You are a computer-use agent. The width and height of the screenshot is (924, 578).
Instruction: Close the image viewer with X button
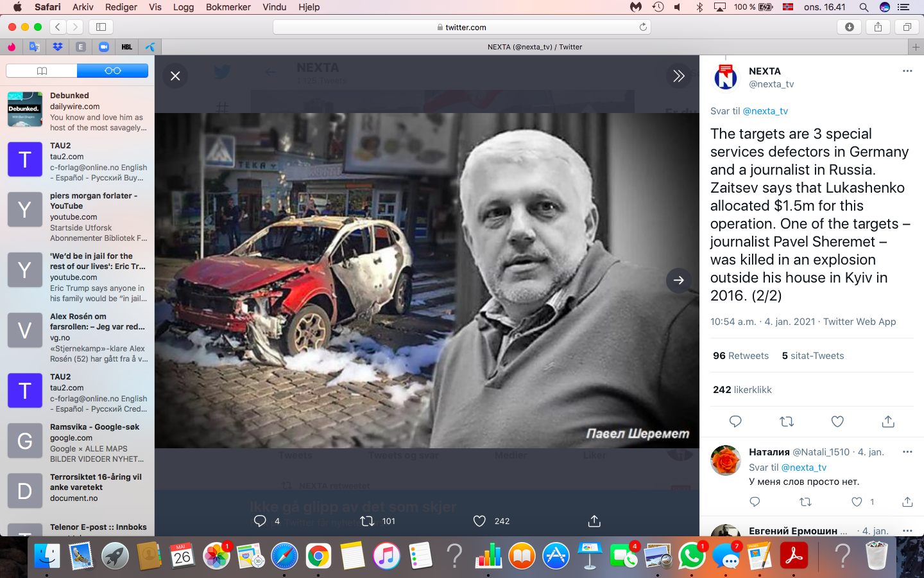[x=175, y=76]
